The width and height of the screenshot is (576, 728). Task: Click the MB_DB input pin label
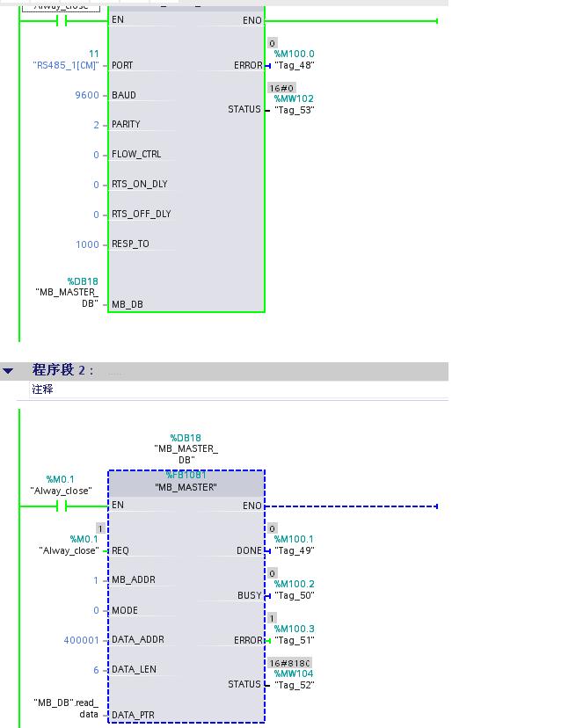point(128,304)
